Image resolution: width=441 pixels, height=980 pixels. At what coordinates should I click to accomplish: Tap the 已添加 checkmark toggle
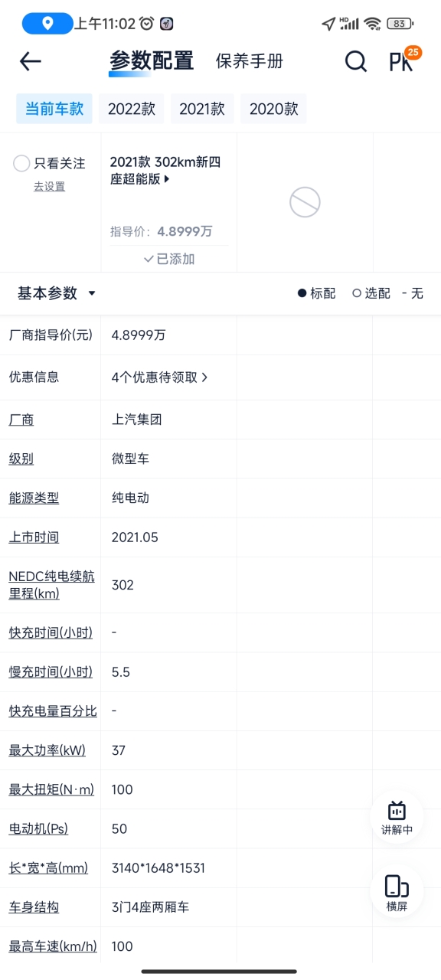[x=169, y=259]
